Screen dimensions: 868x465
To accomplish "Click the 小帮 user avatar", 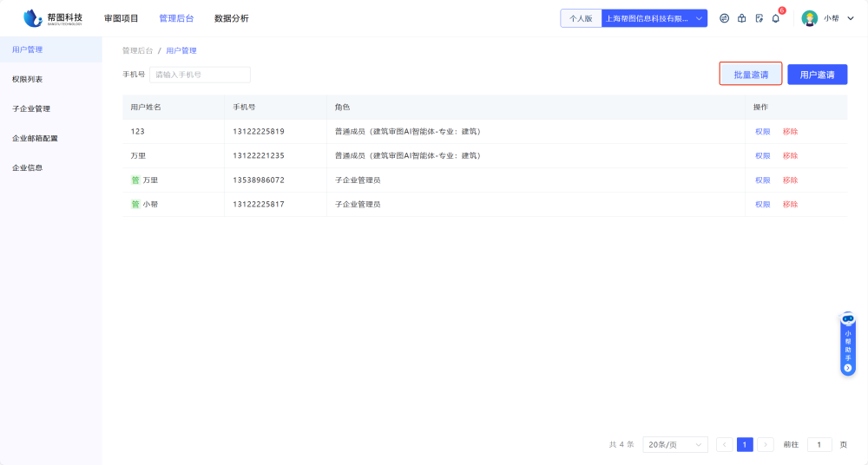I will click(809, 18).
